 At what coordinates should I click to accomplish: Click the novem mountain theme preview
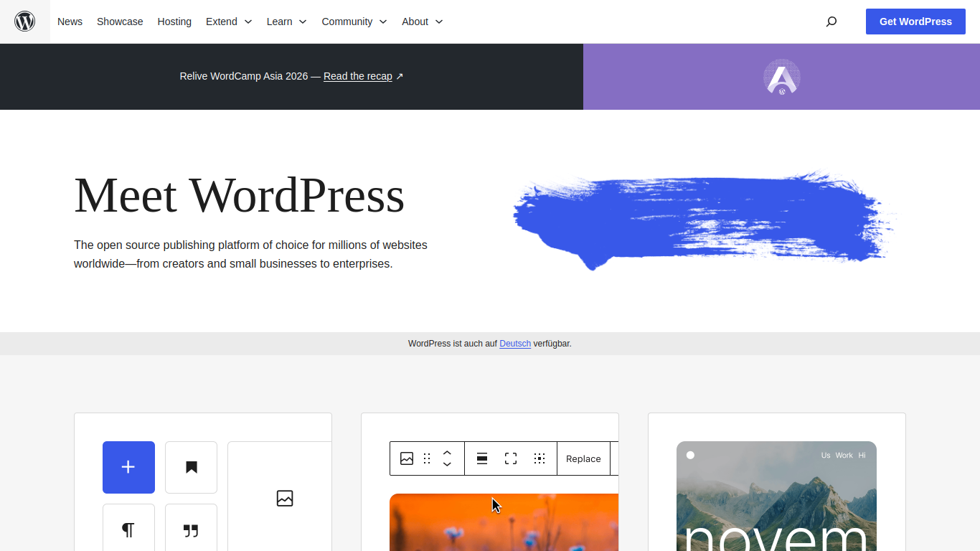click(x=776, y=496)
